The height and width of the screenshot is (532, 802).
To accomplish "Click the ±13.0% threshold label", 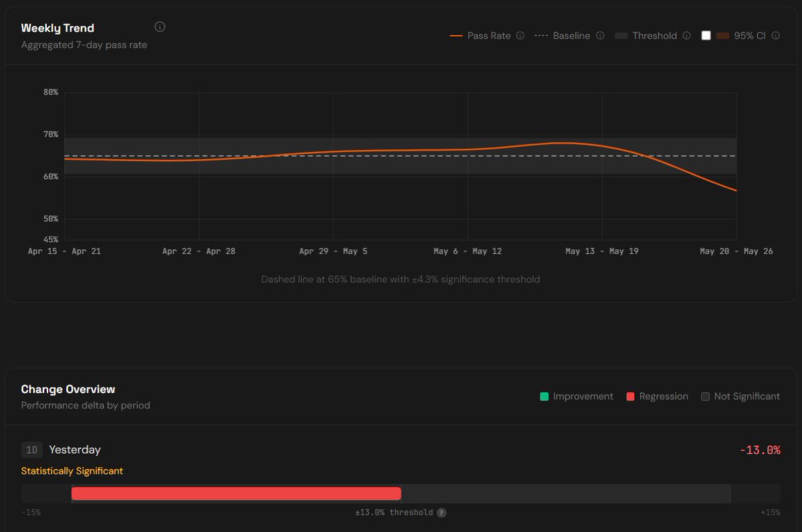I will tap(395, 513).
